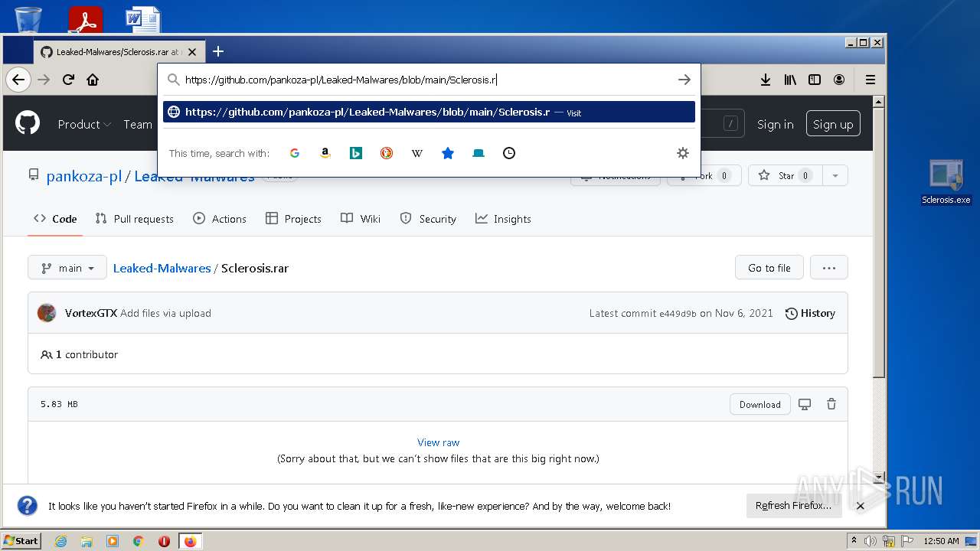Open the Firefox account icon

(x=839, y=80)
